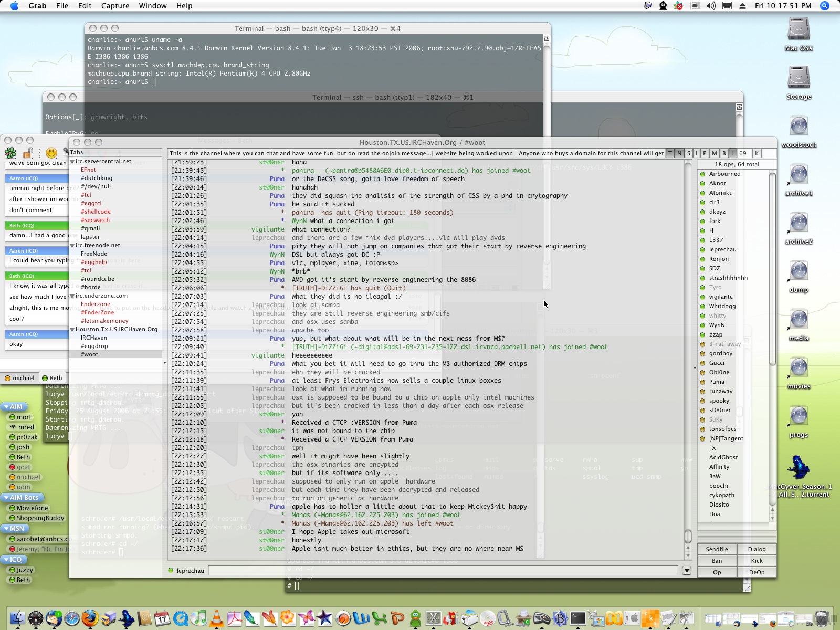Collapse the AIM Bots buddy group

[6, 498]
